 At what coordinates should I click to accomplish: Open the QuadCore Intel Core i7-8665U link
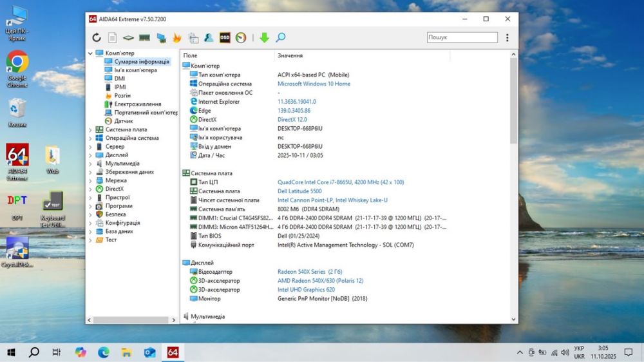coord(341,182)
